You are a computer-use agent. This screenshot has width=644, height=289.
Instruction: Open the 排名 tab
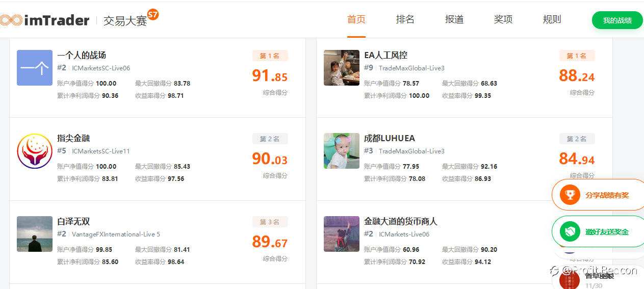(405, 20)
